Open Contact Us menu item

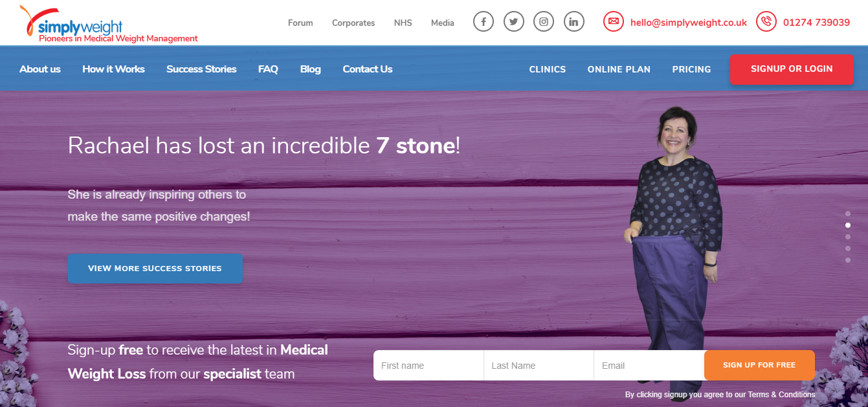[x=368, y=69]
